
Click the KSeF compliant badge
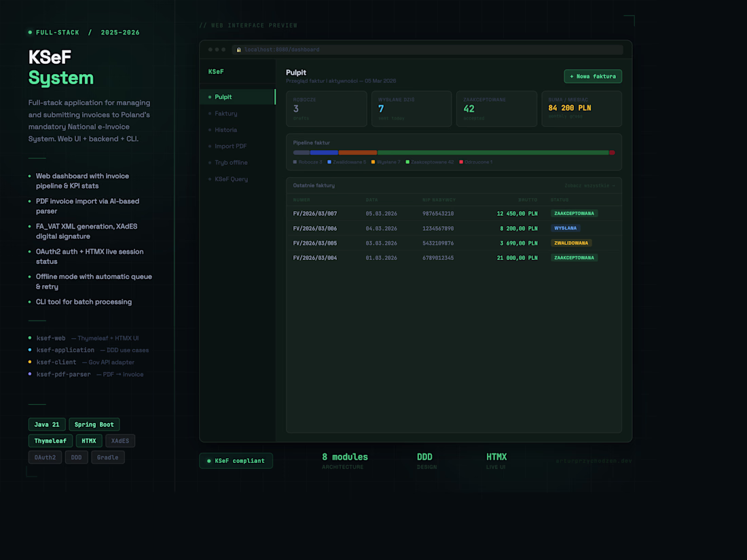click(x=236, y=460)
